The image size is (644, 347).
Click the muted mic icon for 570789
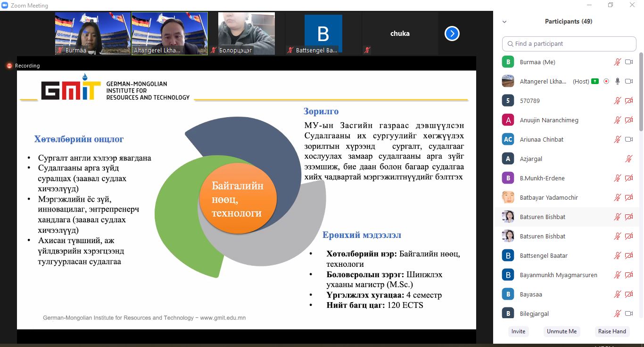tap(617, 101)
